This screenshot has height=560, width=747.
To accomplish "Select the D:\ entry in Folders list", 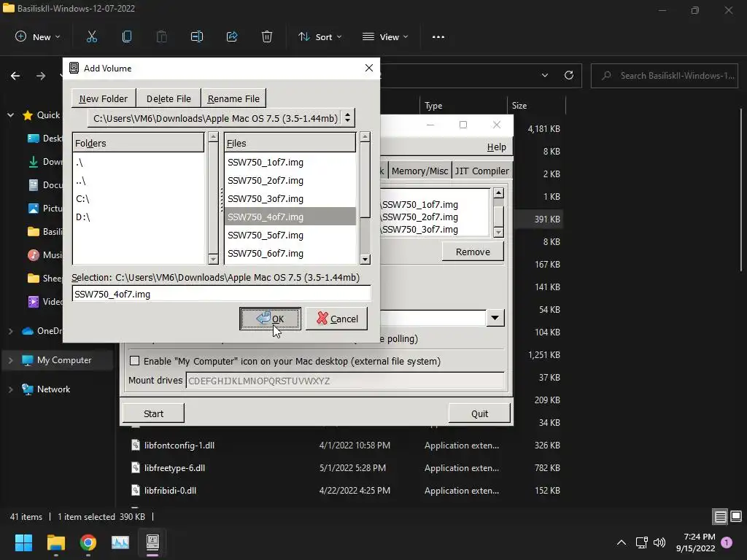I will coord(138,217).
